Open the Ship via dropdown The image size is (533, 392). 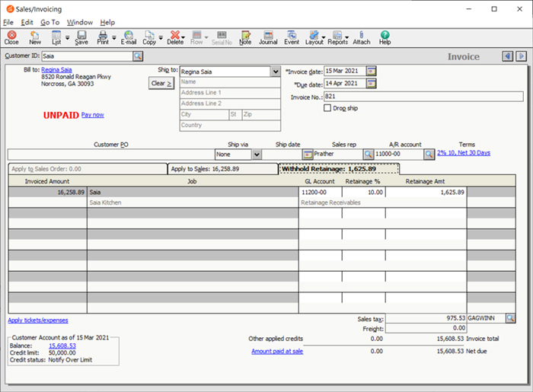click(257, 155)
